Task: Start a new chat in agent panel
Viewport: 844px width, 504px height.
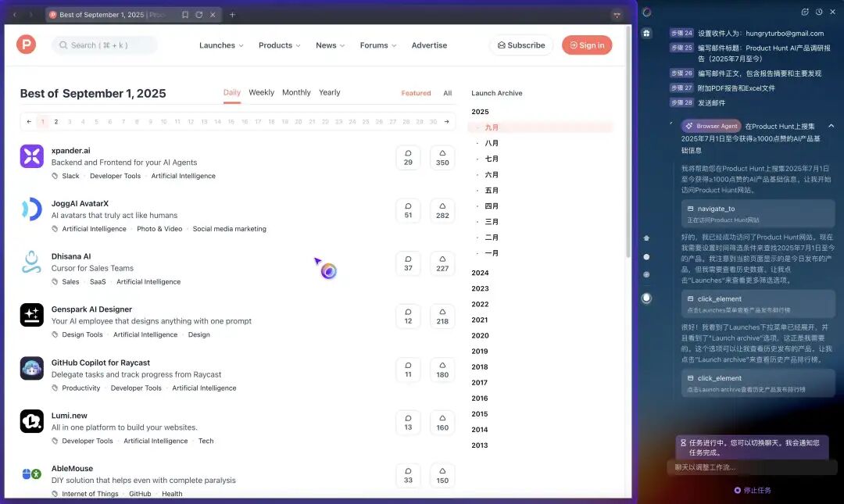Action: tap(805, 12)
